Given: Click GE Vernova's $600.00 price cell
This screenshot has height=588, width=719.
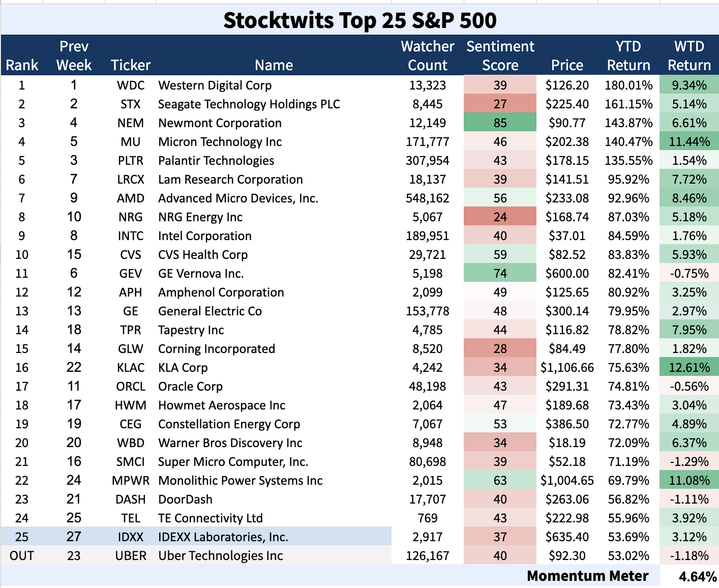Looking at the screenshot, I should coord(567,274).
